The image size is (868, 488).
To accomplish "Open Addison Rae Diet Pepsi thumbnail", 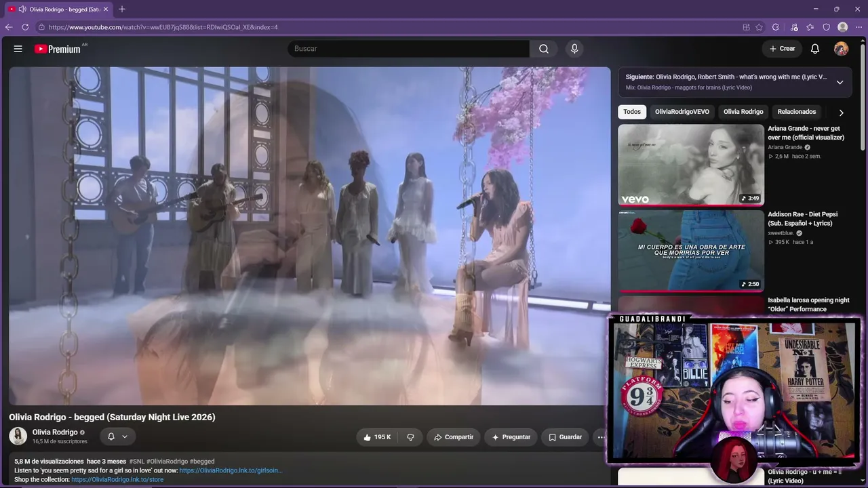I will click(691, 251).
